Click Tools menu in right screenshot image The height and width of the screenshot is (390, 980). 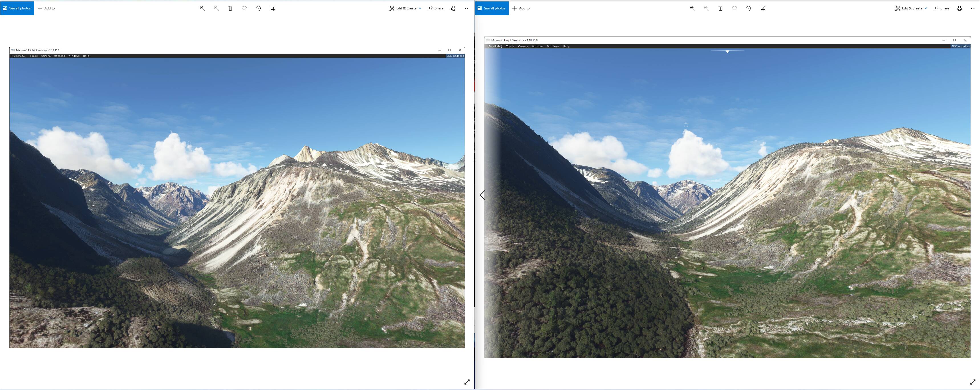coord(510,47)
